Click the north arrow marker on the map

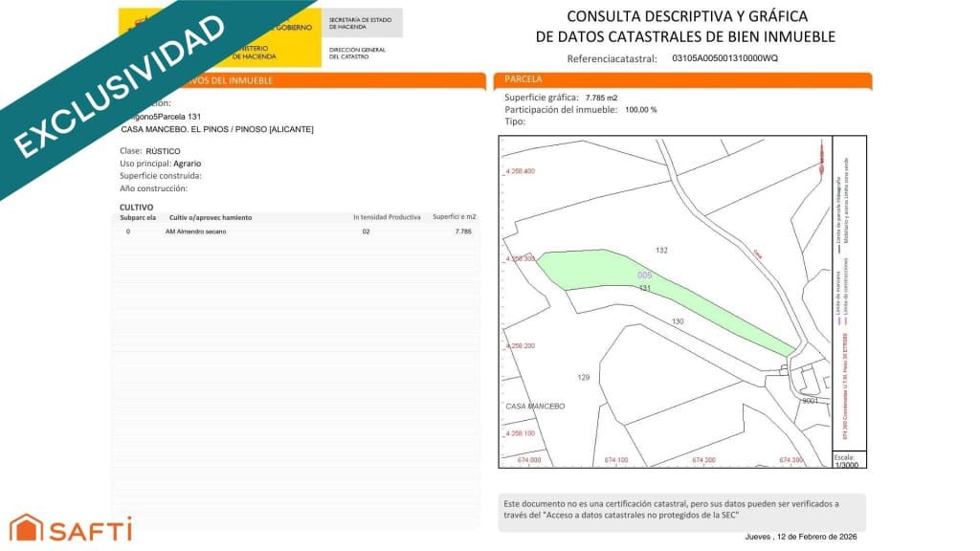819,156
